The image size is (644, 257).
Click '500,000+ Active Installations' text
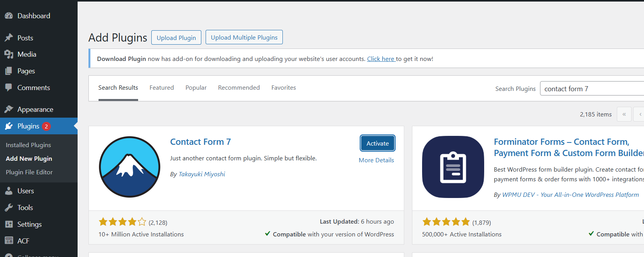[x=462, y=234]
